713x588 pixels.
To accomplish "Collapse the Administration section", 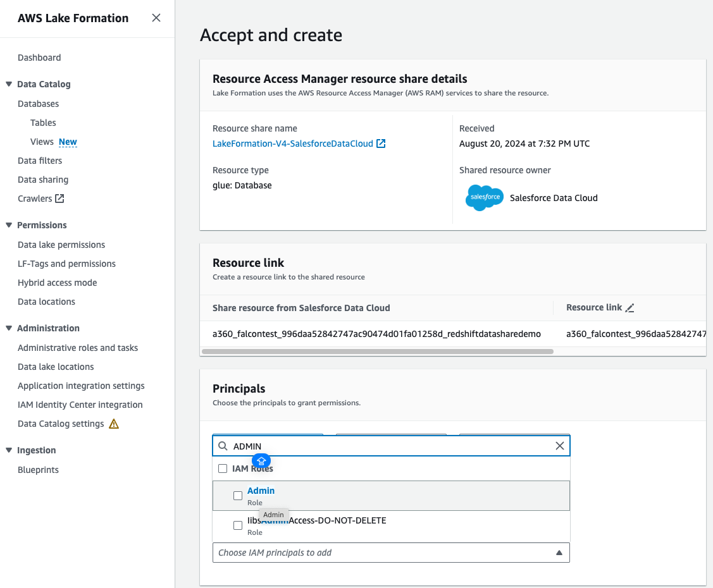I will [9, 328].
